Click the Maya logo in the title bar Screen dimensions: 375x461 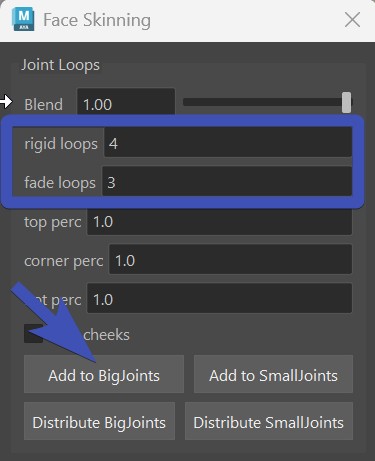[23, 20]
